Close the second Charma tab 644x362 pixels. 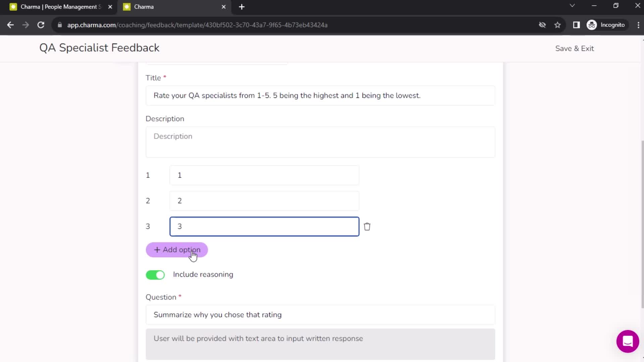pos(224,7)
